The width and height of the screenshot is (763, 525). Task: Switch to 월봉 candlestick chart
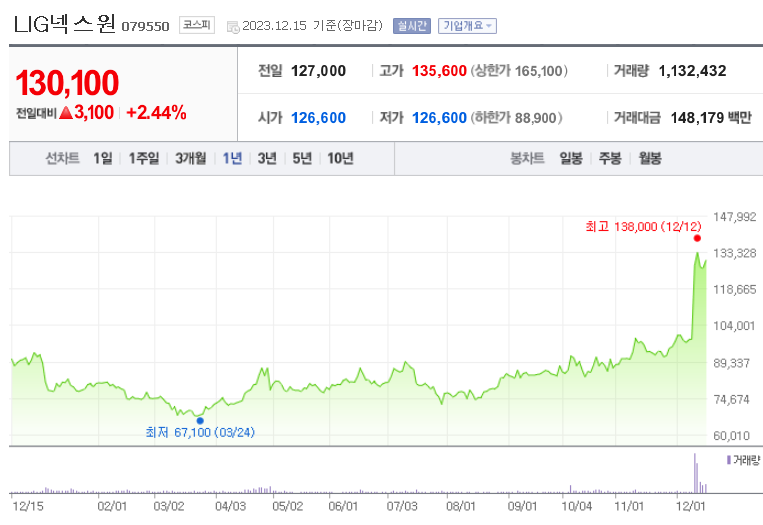(650, 158)
